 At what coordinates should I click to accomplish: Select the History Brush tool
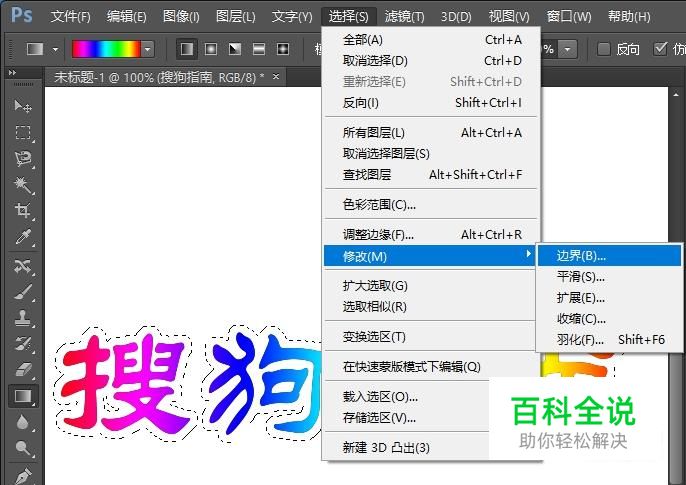[23, 344]
